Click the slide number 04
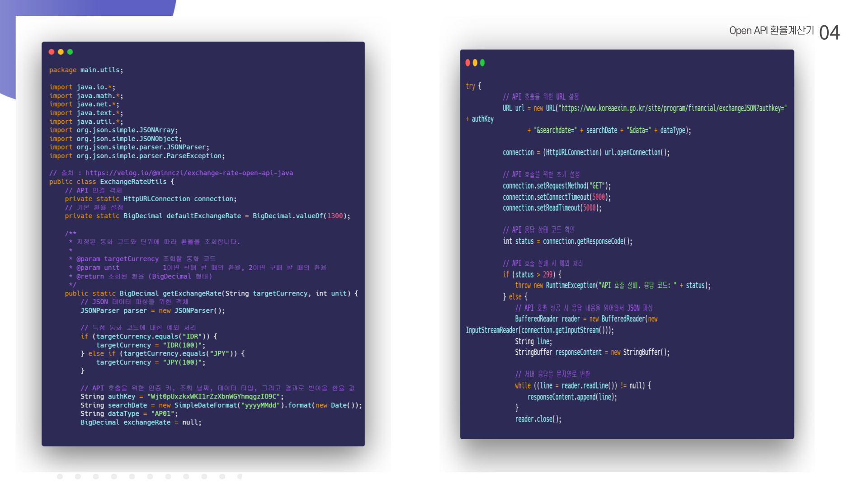Viewport: 868px width, 488px height. click(x=829, y=33)
